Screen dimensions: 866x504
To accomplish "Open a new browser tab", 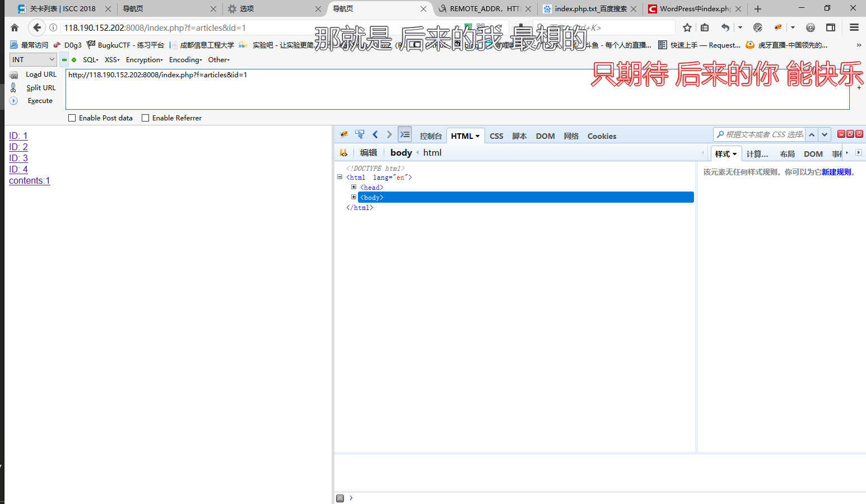I will coord(758,8).
